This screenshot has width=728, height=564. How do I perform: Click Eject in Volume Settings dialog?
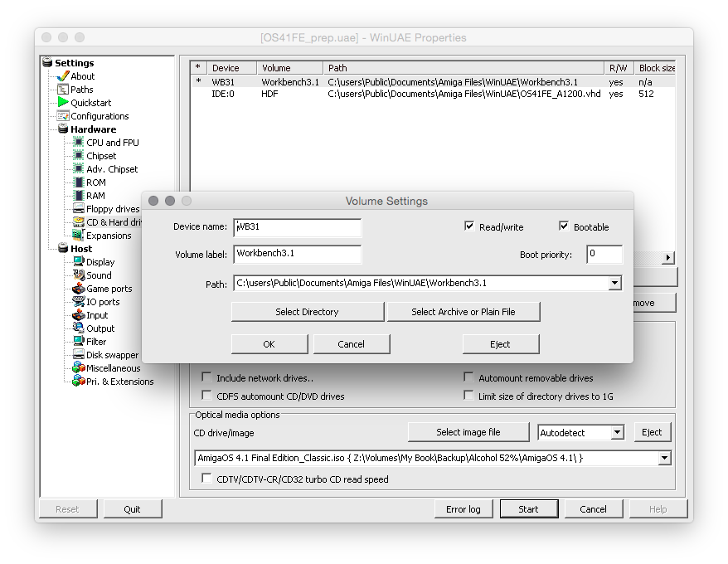click(501, 344)
